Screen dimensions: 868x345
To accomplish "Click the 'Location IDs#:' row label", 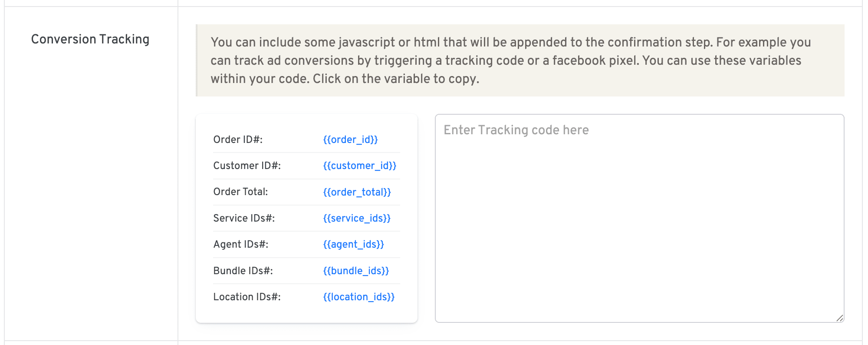I will (247, 297).
